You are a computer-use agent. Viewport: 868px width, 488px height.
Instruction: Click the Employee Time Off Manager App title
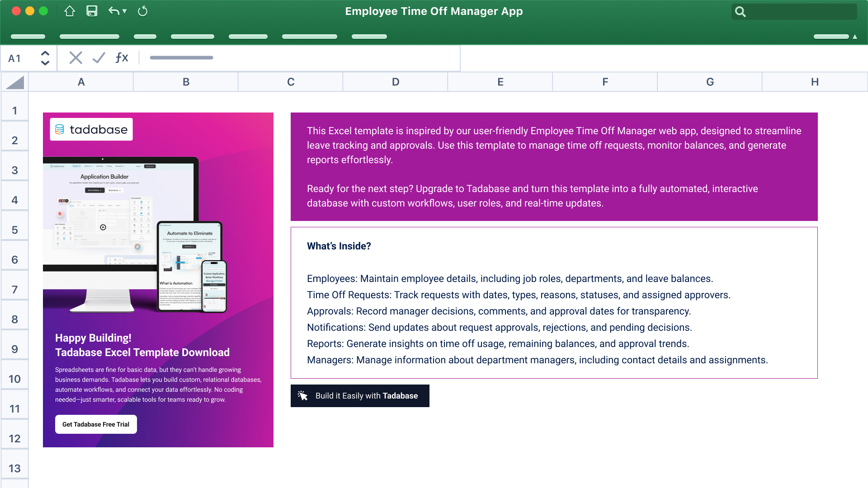tap(434, 11)
